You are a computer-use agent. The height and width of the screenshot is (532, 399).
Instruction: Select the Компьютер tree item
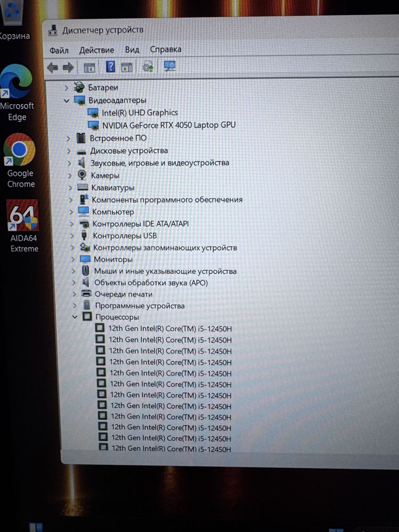113,212
